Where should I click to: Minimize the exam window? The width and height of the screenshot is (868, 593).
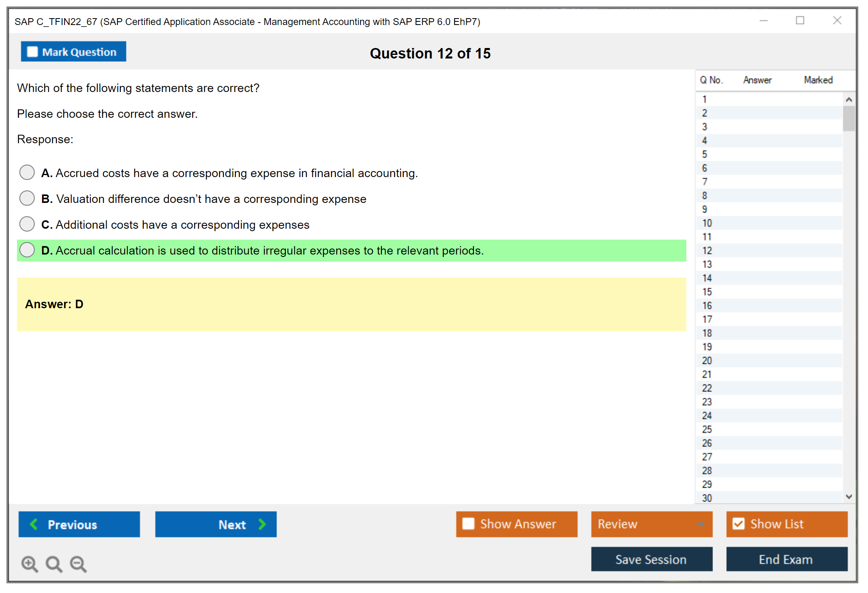pyautogui.click(x=763, y=21)
